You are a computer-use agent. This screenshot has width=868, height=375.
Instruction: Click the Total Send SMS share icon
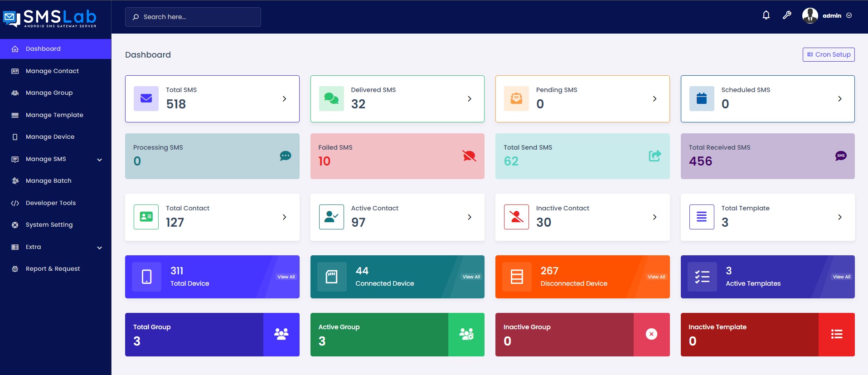point(655,156)
